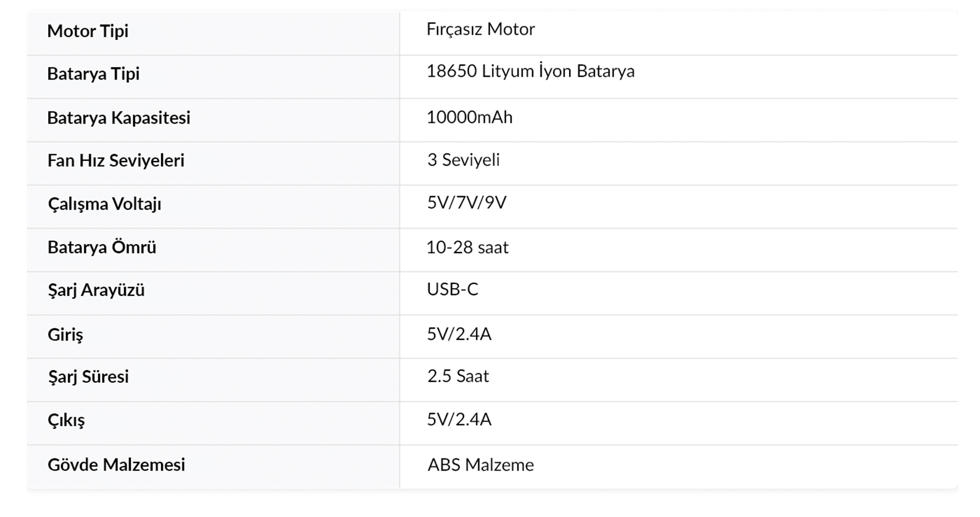Select the Batarya Tipi row label
The width and height of the screenshot is (980, 517).
coord(93,74)
